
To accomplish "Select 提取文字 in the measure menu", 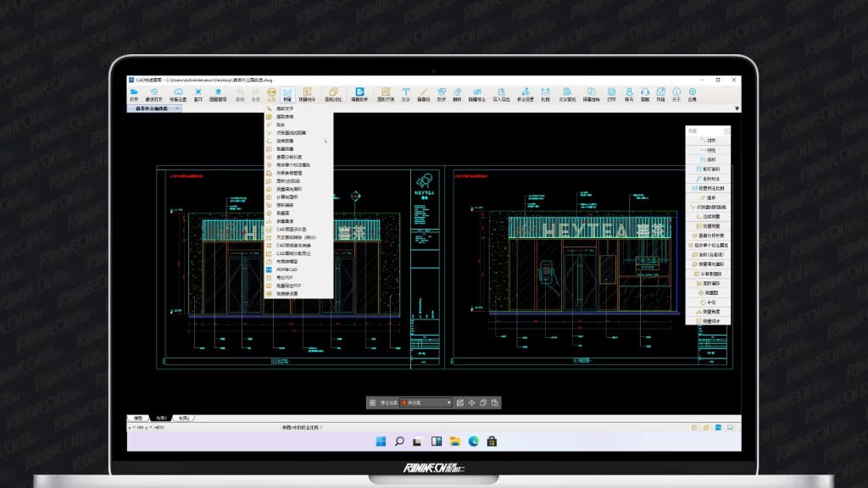I will coord(285,108).
